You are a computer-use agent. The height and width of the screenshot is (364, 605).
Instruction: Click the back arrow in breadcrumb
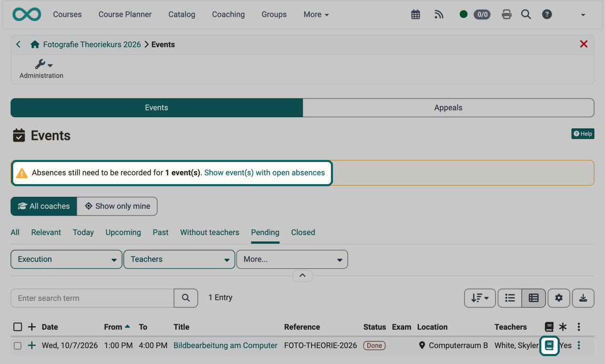tap(18, 44)
